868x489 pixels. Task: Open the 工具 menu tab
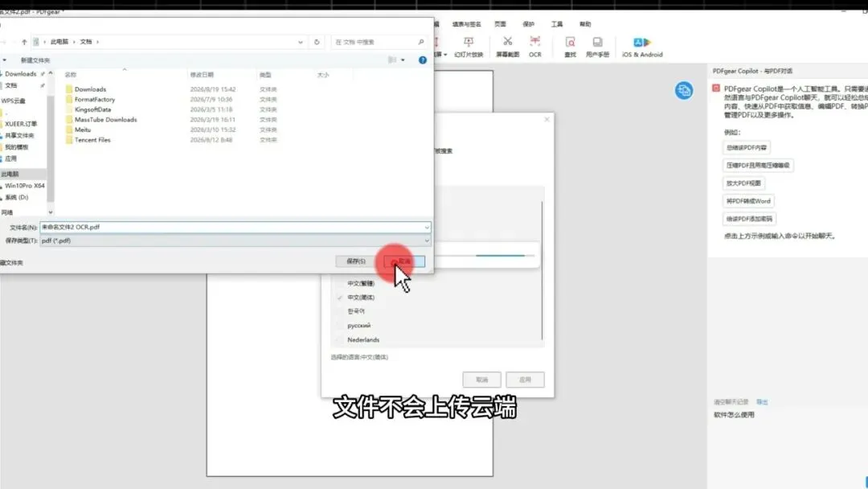[557, 24]
